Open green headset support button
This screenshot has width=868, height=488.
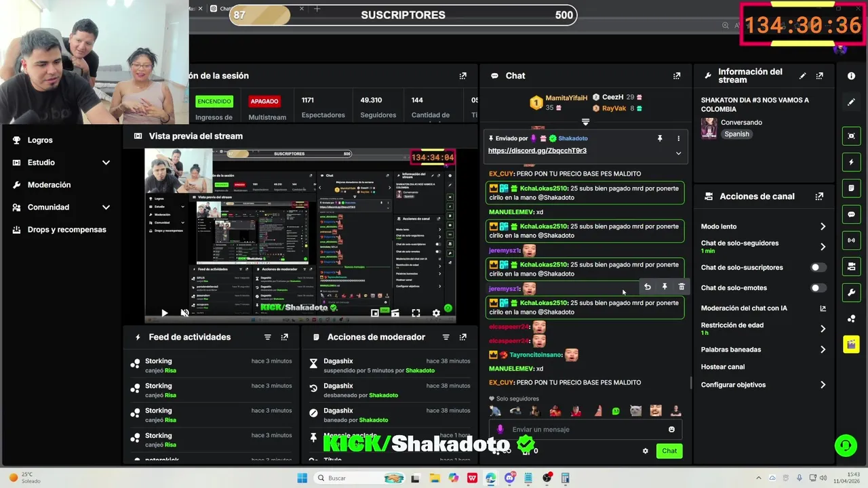coord(846,445)
